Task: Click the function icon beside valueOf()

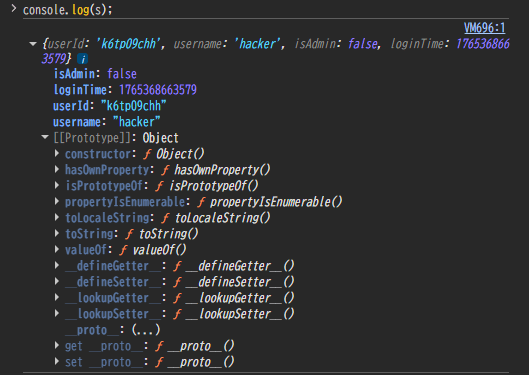Action: point(123,250)
